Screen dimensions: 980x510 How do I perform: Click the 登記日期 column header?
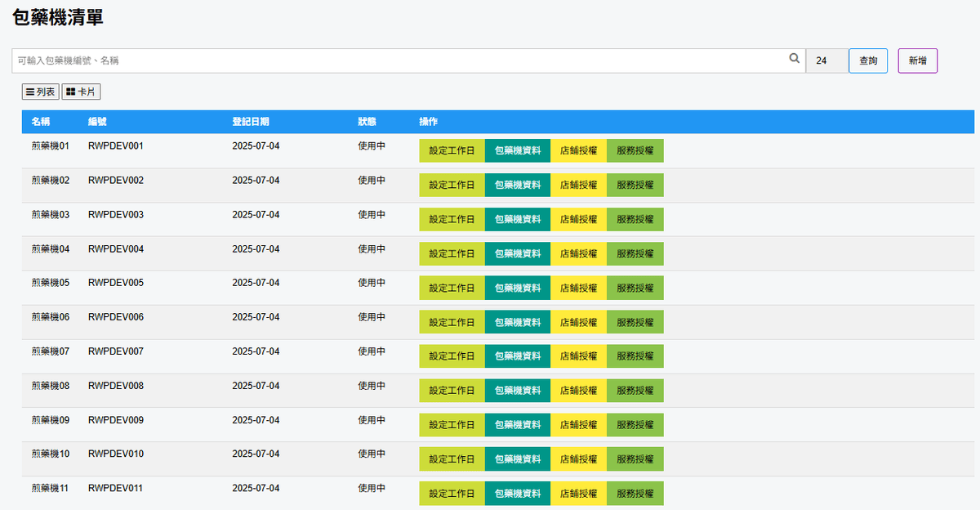point(250,122)
